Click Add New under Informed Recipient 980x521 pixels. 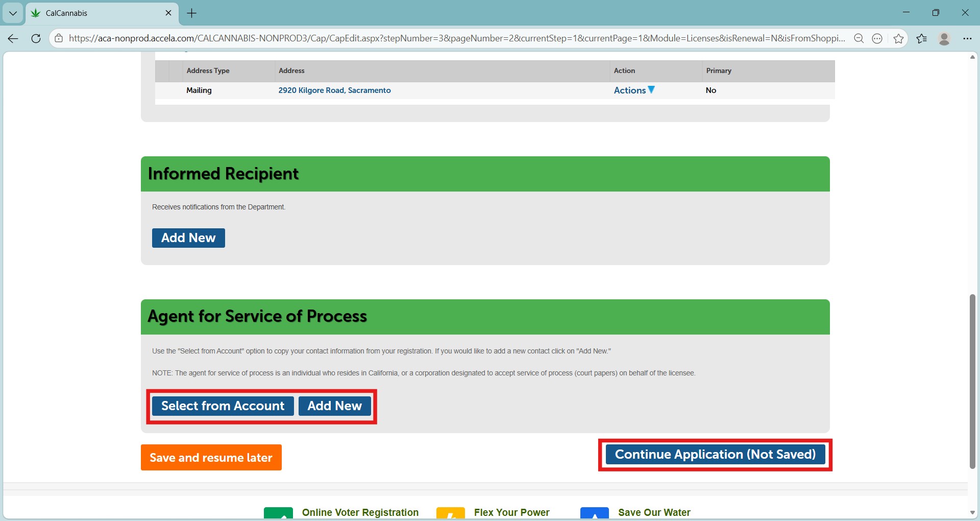188,238
